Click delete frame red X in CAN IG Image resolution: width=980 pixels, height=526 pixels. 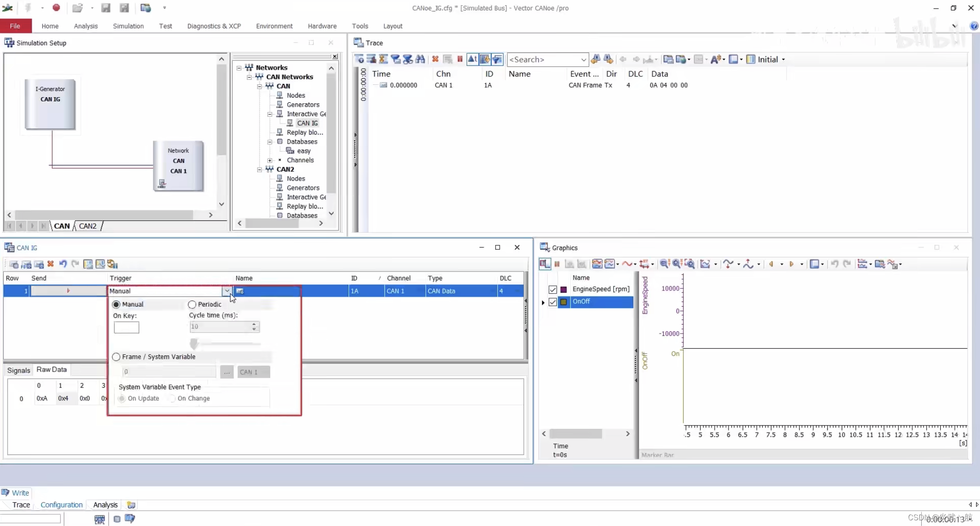pyautogui.click(x=50, y=264)
